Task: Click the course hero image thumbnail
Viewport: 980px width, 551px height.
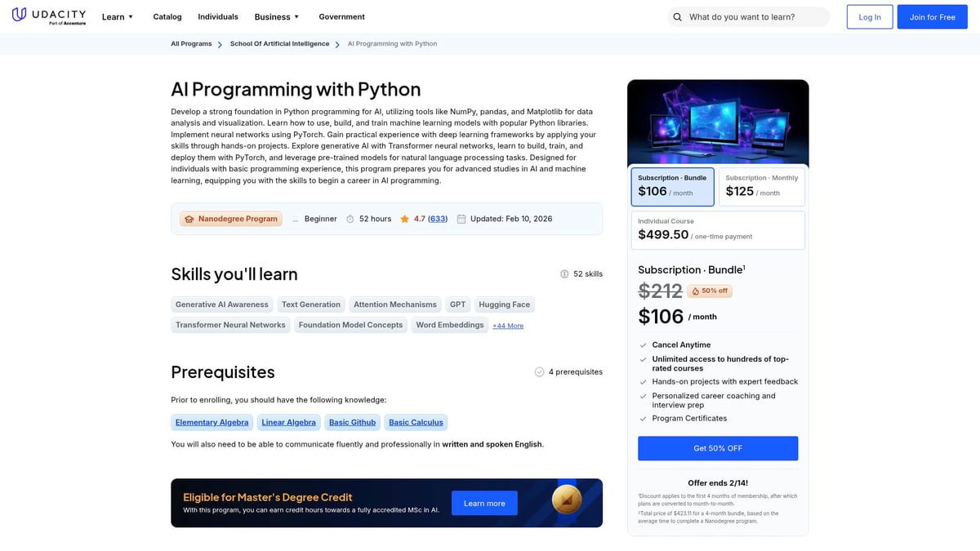Action: 718,123
